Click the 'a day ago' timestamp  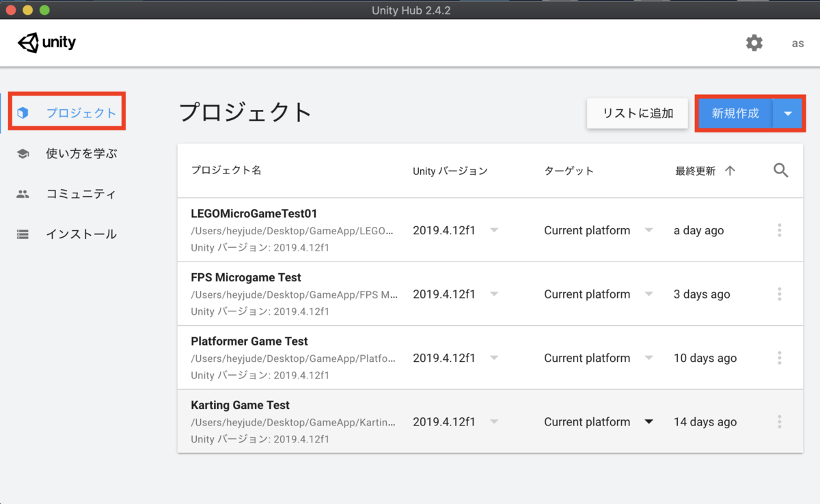point(698,230)
